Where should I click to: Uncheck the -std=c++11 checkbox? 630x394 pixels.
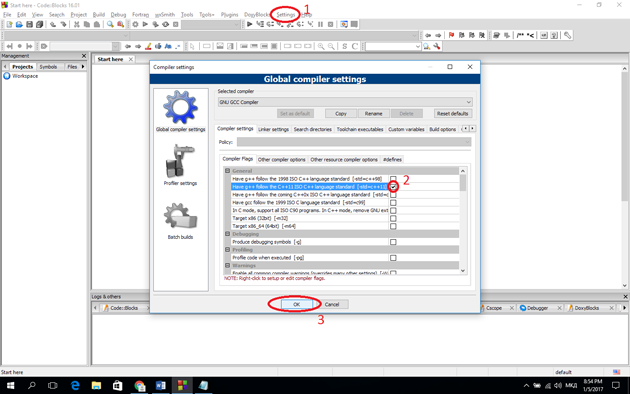[393, 187]
